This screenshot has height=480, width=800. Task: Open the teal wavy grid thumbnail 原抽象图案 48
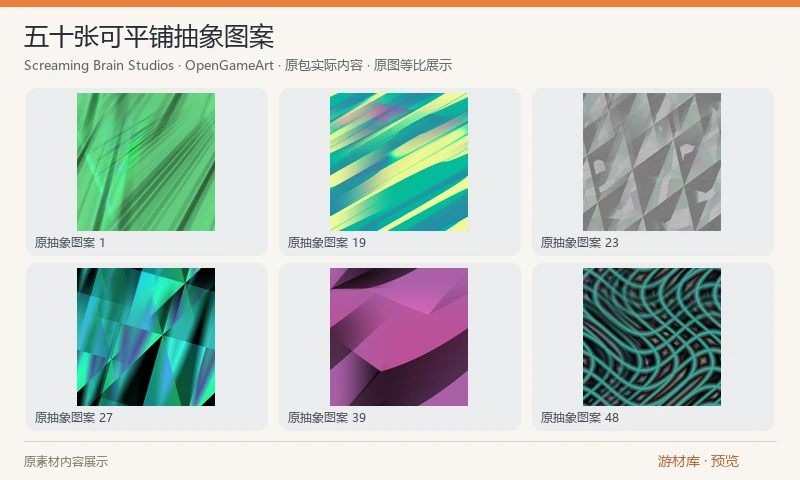point(652,337)
